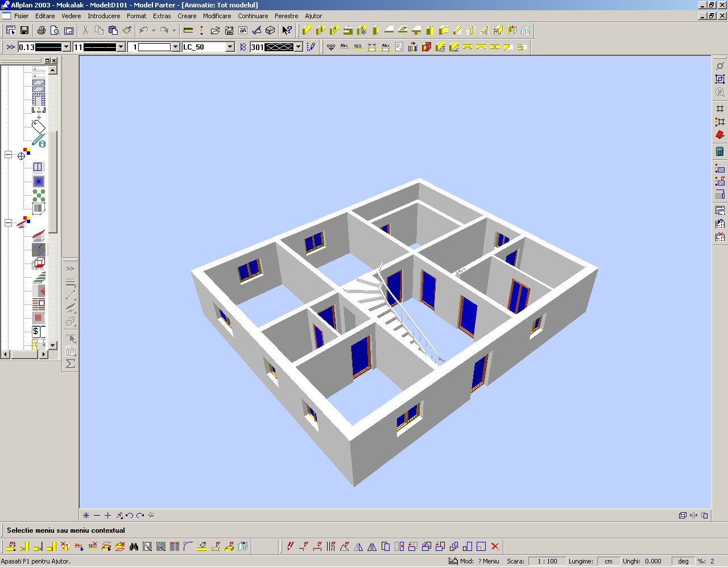Open pen thickness 0.13 dropdown
The image size is (728, 568).
click(66, 47)
